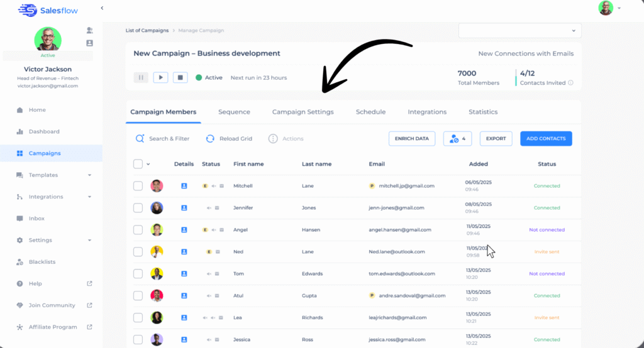
Task: Click the ENRICH DATA button
Action: tap(411, 138)
